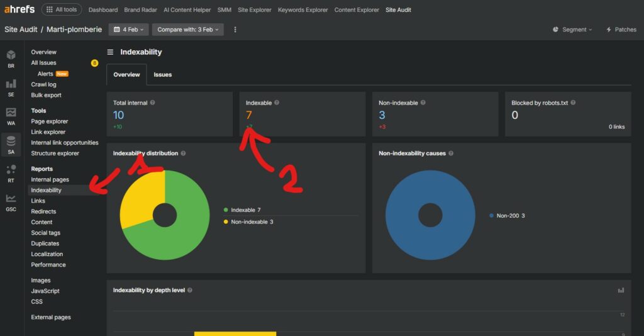Open the Rank Tracker (RT) sidebar icon
This screenshot has width=644, height=336.
(11, 173)
